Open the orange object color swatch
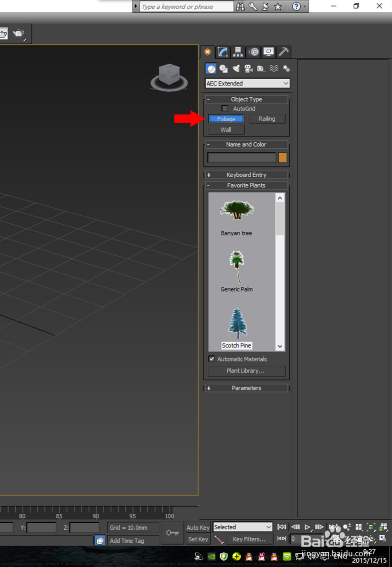Screen dimensions: 392x567 [282, 158]
